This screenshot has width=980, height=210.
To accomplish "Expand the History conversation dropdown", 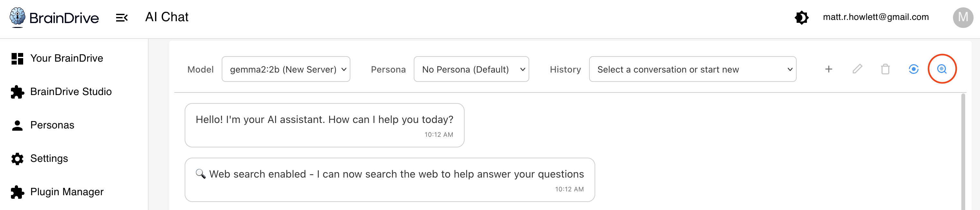I will [x=692, y=69].
